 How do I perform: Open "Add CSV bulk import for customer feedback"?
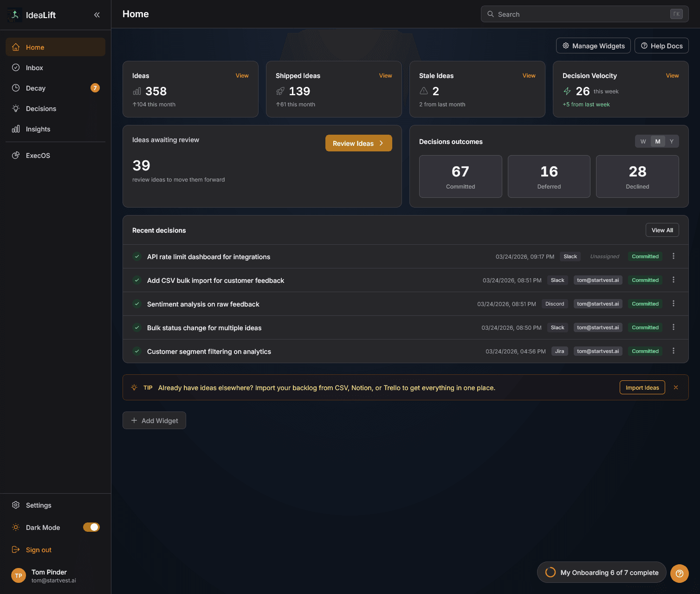pos(215,280)
